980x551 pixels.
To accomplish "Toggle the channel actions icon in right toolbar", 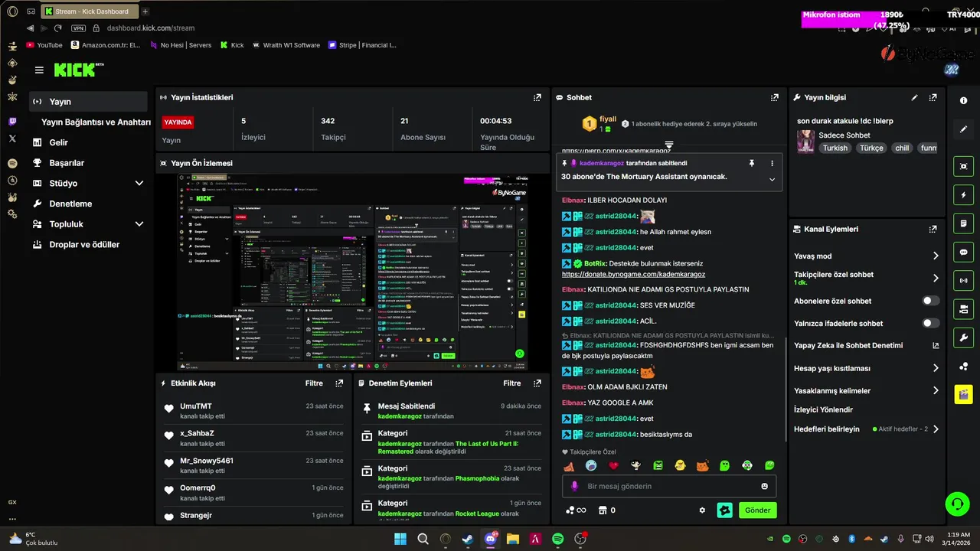I will tap(963, 309).
